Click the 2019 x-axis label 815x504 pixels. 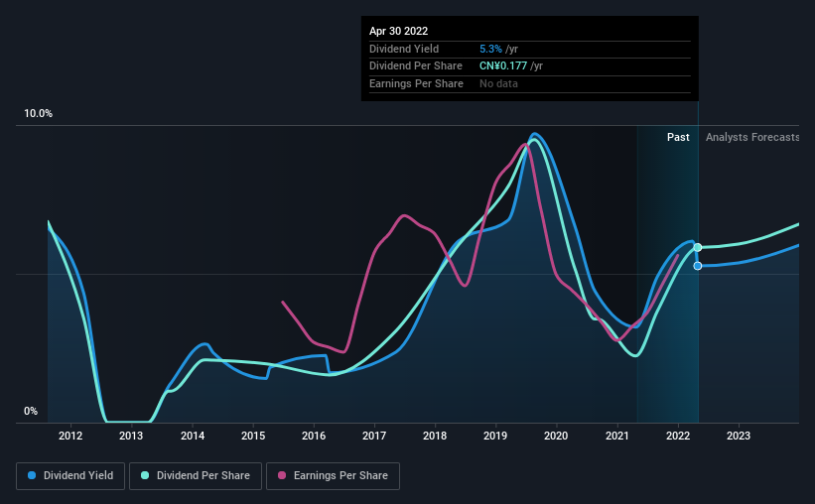495,436
